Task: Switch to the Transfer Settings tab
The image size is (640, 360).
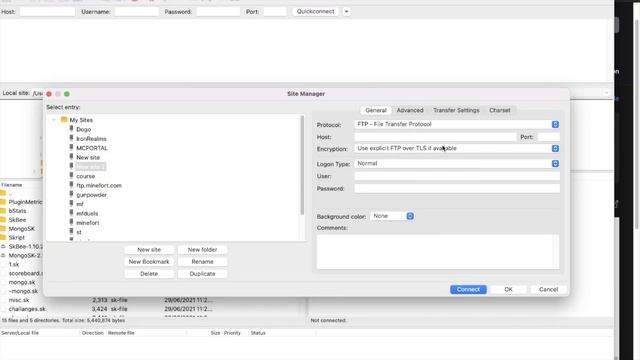Action: [x=456, y=110]
